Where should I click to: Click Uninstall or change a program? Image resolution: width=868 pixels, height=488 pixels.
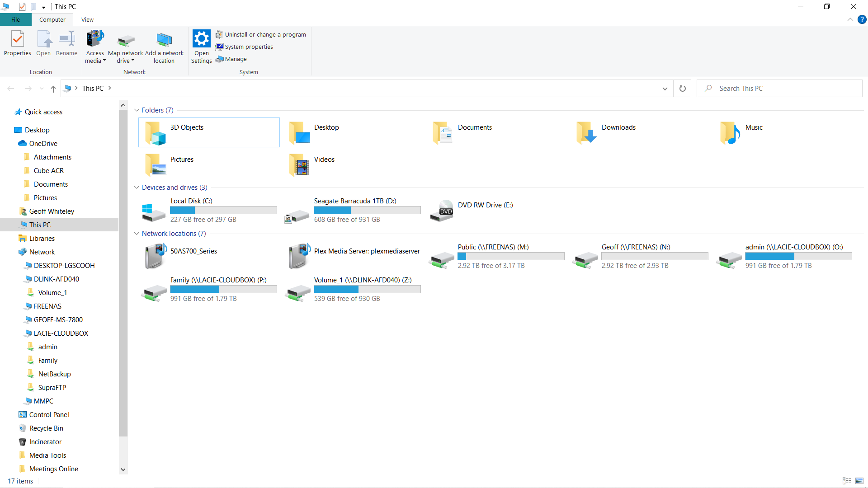pyautogui.click(x=261, y=34)
